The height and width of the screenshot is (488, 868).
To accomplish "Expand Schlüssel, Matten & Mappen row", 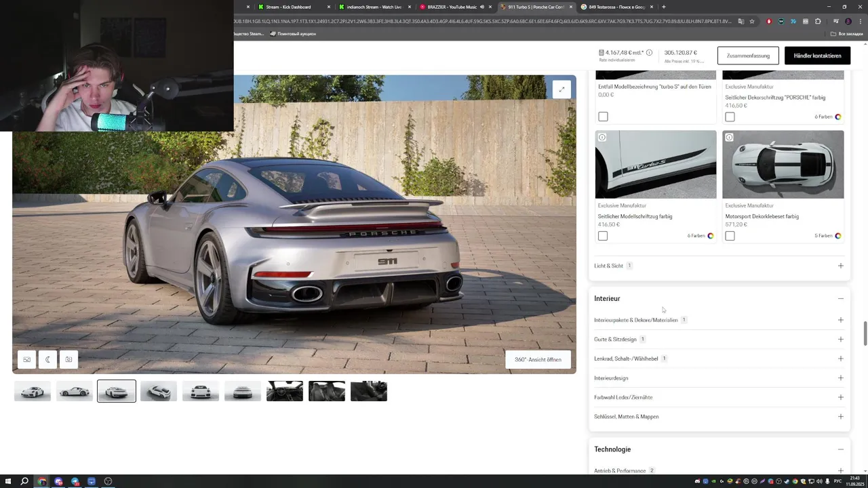I will 719,417.
